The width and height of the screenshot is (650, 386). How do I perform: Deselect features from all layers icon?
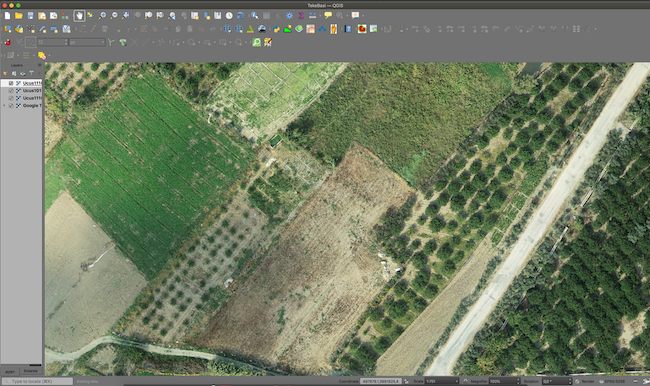point(42,55)
